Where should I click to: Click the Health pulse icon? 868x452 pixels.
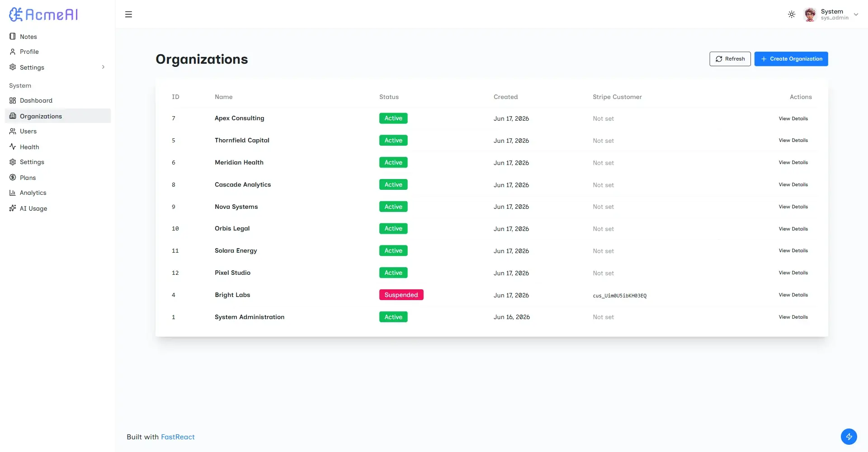click(13, 146)
